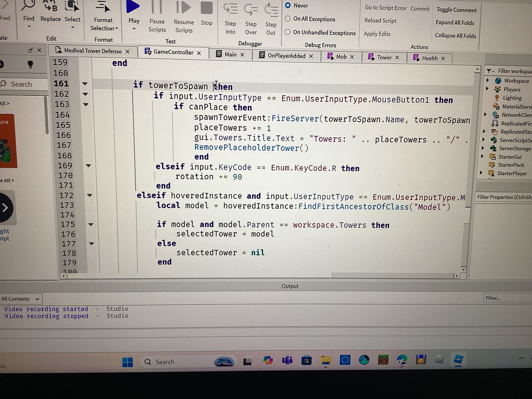Image resolution: width=532 pixels, height=399 pixels.
Task: Click the Step Over debugger icon
Action: pos(251,10)
